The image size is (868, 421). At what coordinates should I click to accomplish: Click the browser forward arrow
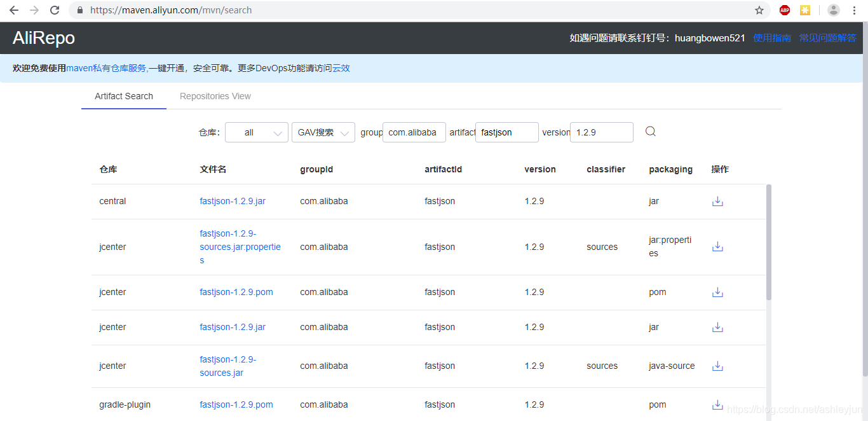pos(34,10)
